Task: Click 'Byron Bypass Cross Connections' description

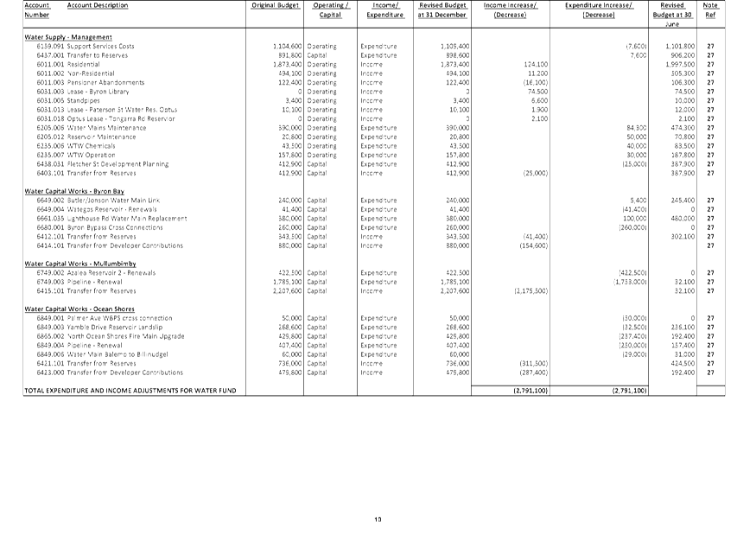Action: click(x=115, y=227)
